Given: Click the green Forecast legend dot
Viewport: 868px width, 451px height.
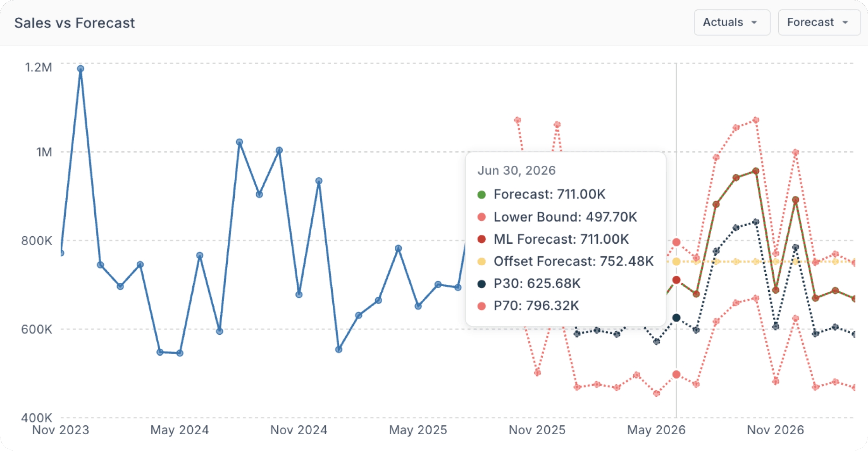Looking at the screenshot, I should 483,194.
